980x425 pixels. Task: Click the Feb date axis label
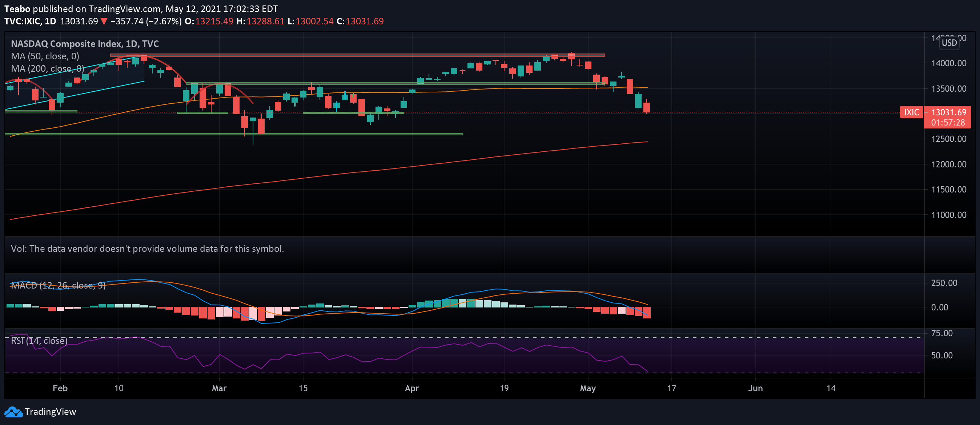click(x=60, y=388)
